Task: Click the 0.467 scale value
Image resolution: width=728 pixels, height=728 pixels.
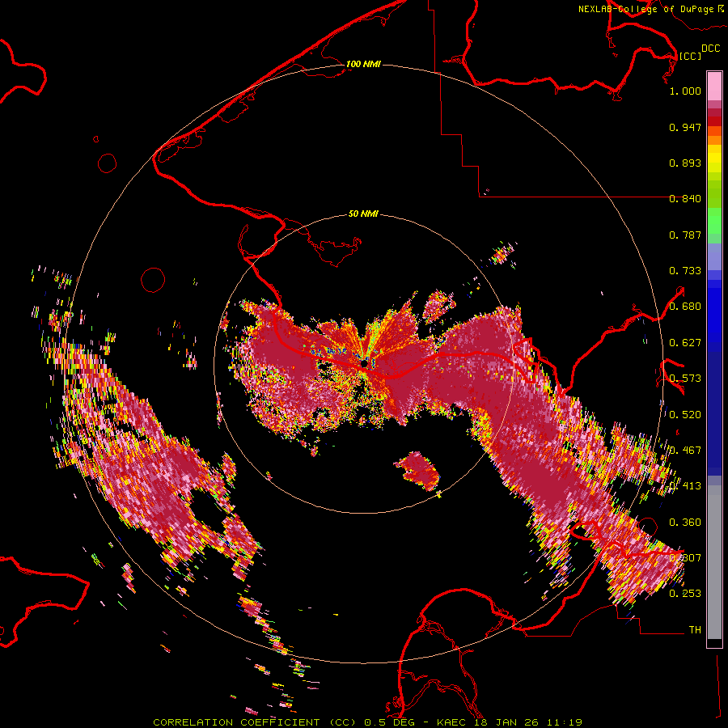Action: [685, 451]
